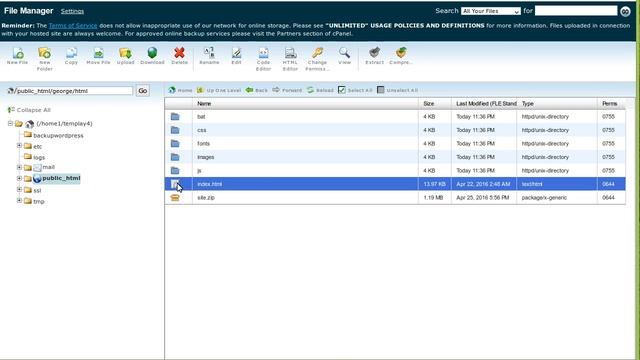Screen dimensions: 640x360
Task: Open the Upload tool
Action: (x=125, y=56)
